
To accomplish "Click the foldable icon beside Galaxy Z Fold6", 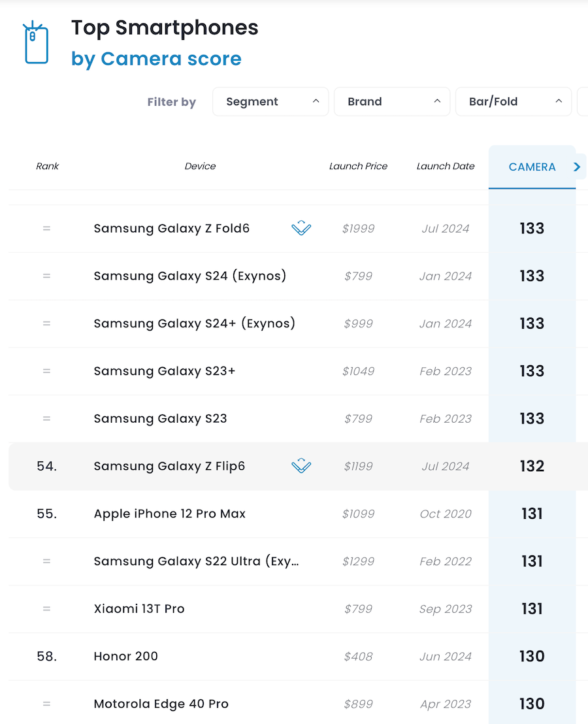I will pyautogui.click(x=301, y=228).
